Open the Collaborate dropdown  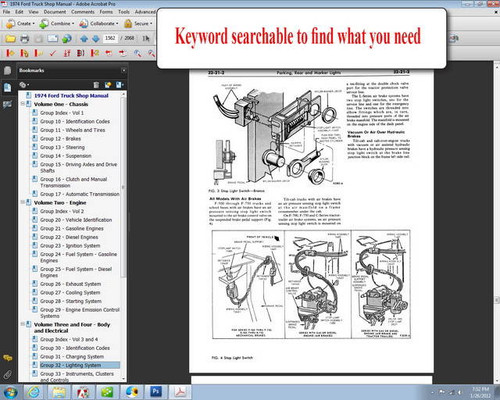coord(99,24)
